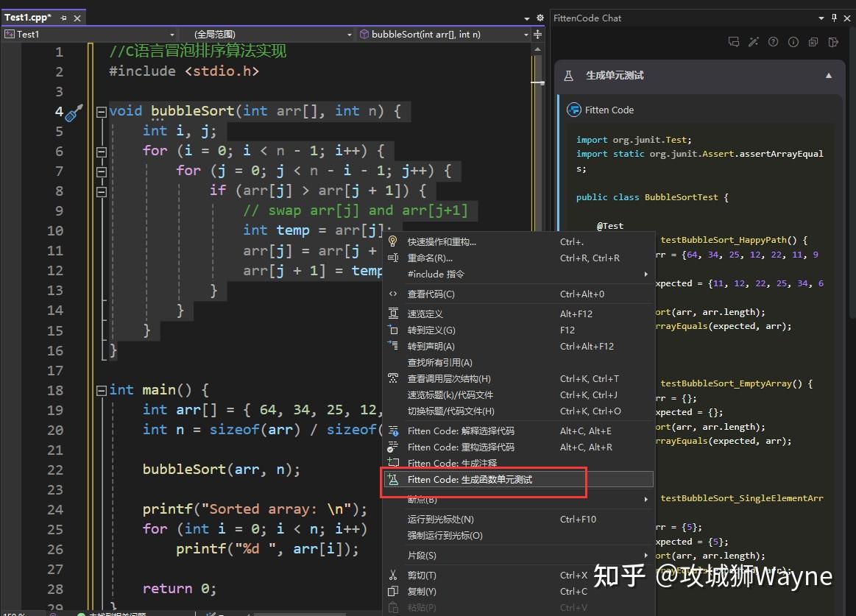Click the Fitten Code logo in the response

573,110
